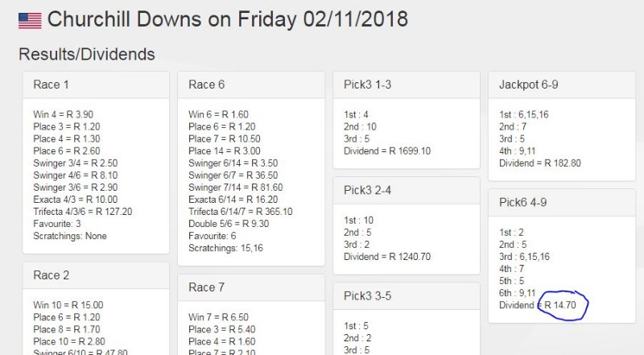Click the United States flag icon
644x355 pixels.
(x=30, y=19)
